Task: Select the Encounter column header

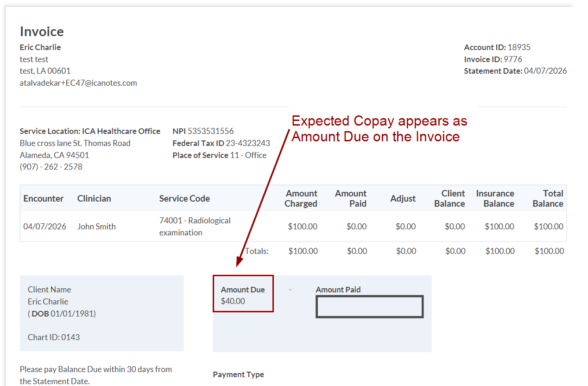Action: (44, 198)
